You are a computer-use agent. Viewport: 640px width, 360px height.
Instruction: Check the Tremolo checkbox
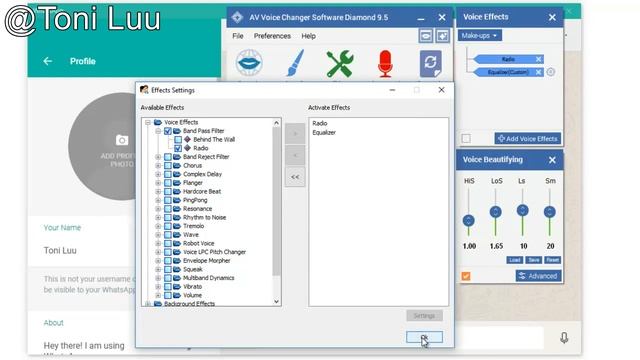click(168, 226)
